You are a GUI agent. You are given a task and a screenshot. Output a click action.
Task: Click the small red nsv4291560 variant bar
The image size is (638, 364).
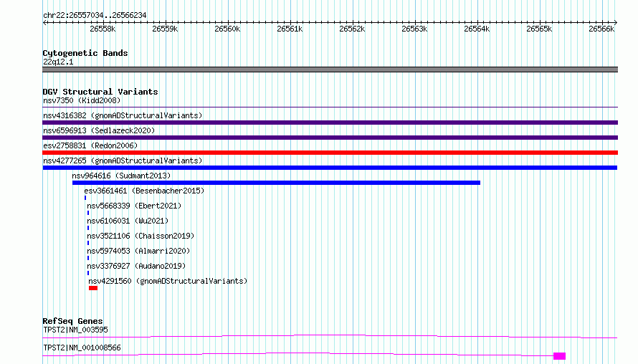click(x=93, y=288)
